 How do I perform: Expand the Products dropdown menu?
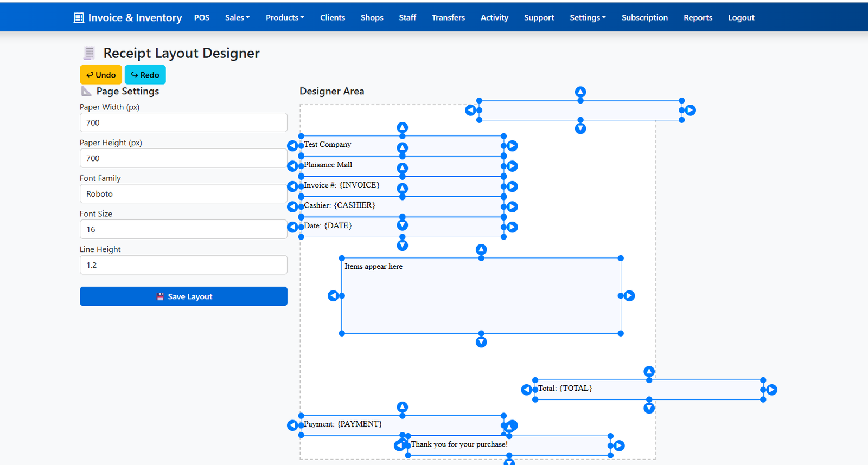284,17
